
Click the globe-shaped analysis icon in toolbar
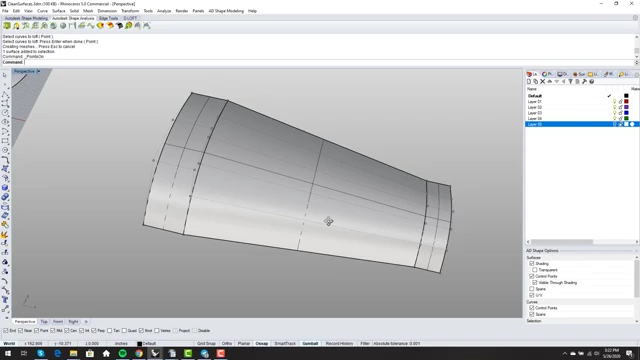point(53,26)
